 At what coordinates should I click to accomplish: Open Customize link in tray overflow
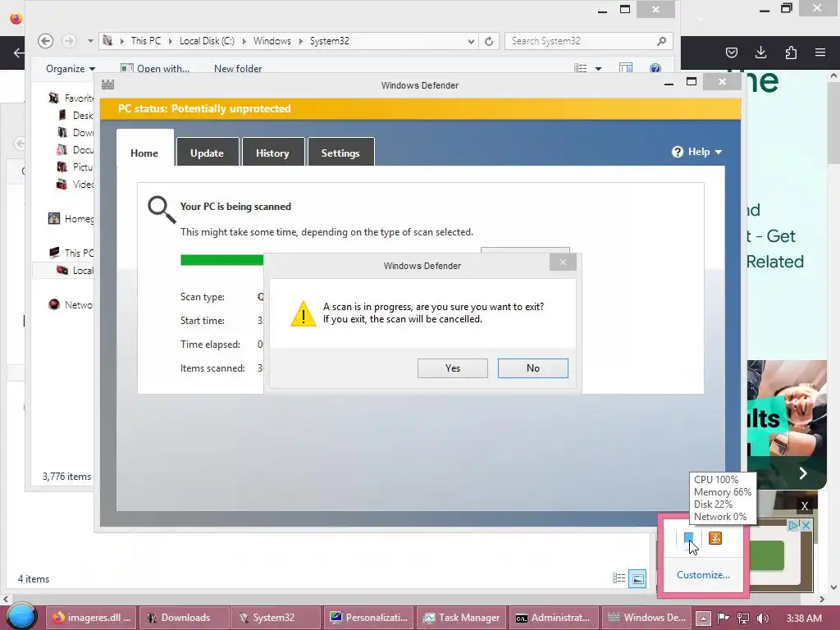point(703,575)
